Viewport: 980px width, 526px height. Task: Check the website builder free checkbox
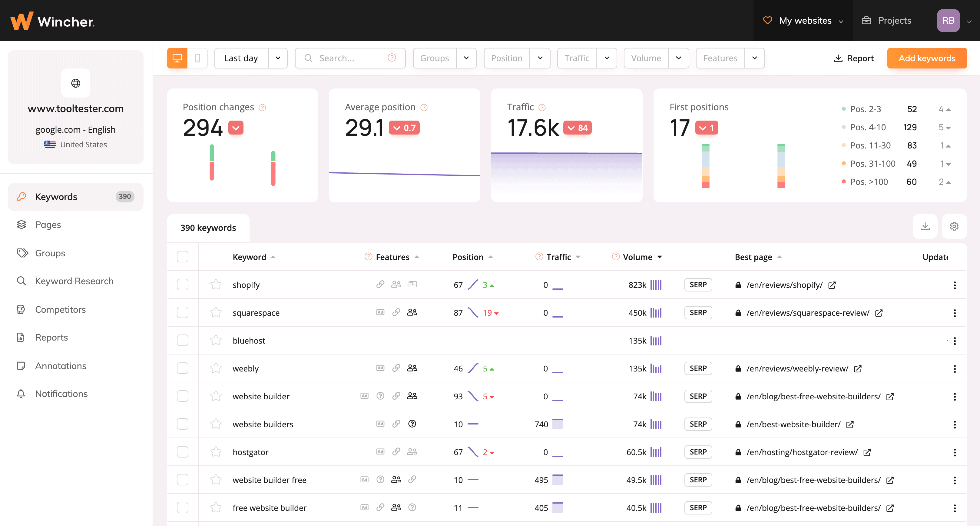coord(183,480)
